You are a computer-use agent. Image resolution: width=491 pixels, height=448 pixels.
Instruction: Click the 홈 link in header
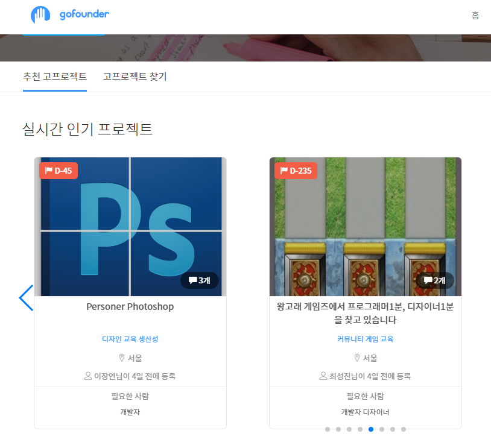[475, 16]
